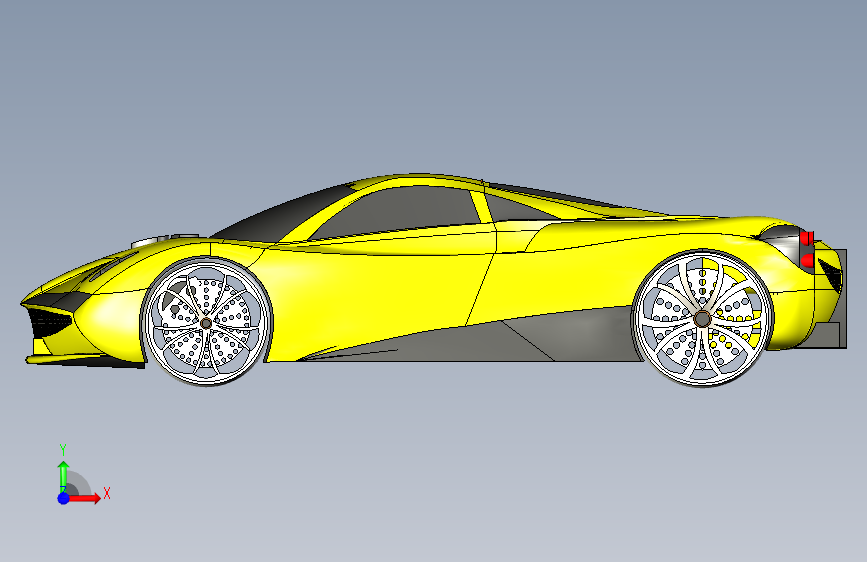Select the front wheel center hub
867x562 pixels.
206,323
